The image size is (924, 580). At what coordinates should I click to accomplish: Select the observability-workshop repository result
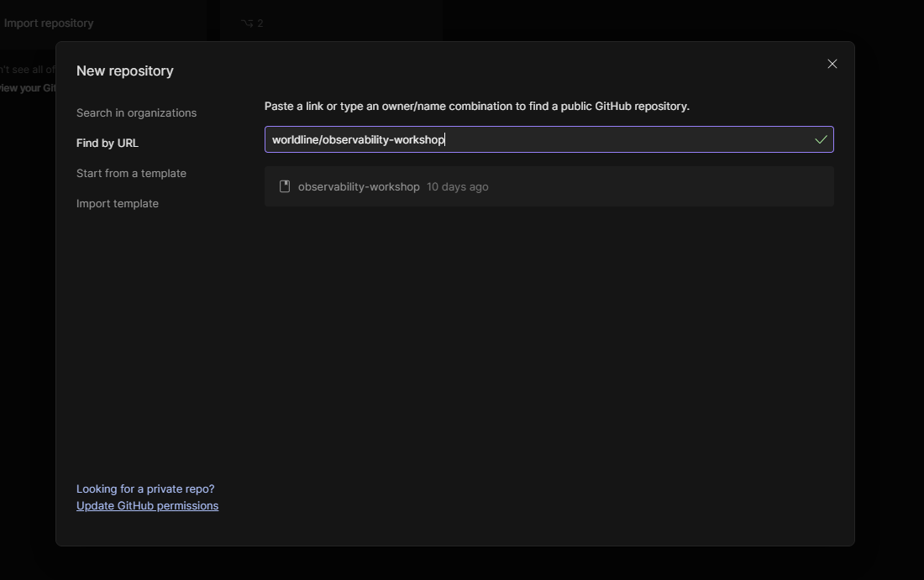pyautogui.click(x=549, y=186)
